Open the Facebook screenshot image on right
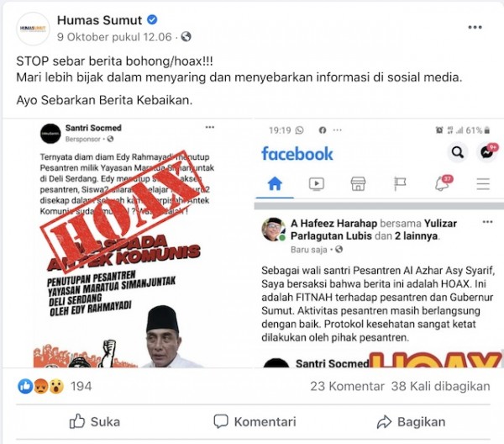Image resolution: width=504 pixels, height=444 pixels. pos(379,243)
